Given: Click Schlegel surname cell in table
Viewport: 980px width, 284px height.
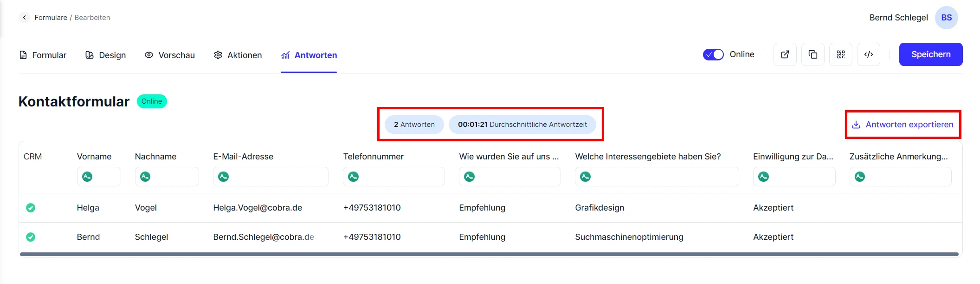Looking at the screenshot, I should pos(151,237).
